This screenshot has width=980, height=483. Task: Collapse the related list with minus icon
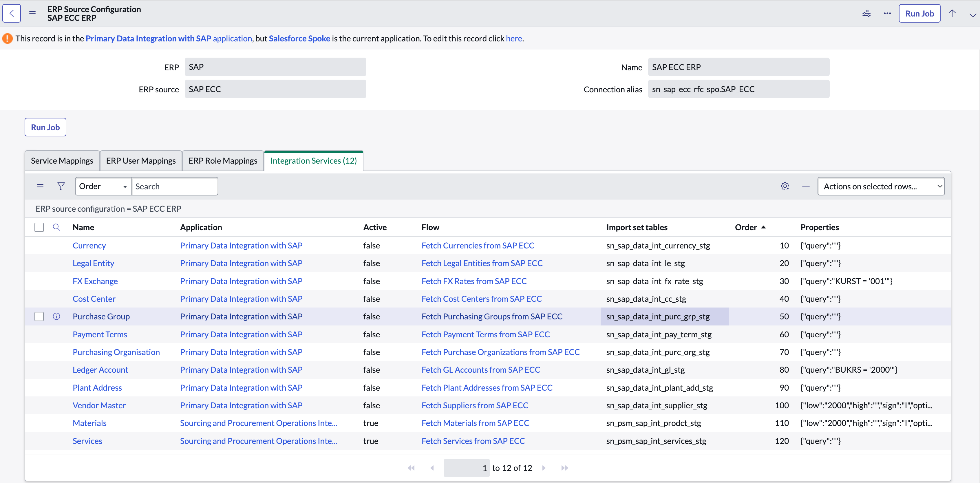(x=806, y=186)
